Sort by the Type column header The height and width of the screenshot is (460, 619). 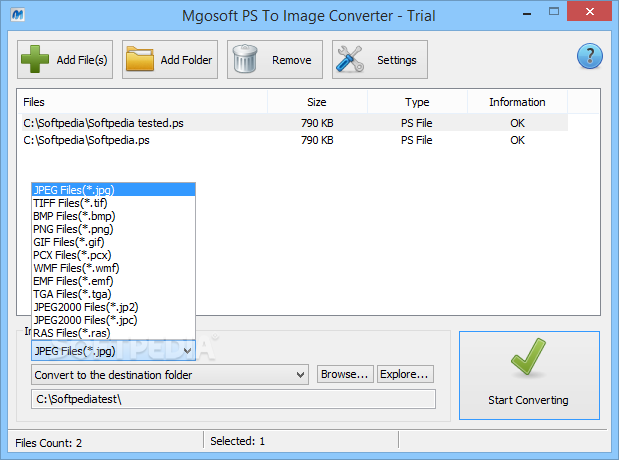click(417, 102)
